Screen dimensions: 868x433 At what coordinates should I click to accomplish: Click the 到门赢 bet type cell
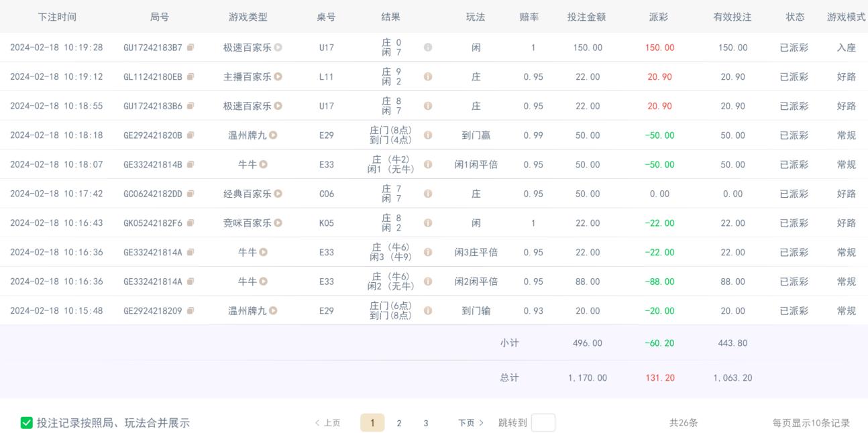click(476, 135)
